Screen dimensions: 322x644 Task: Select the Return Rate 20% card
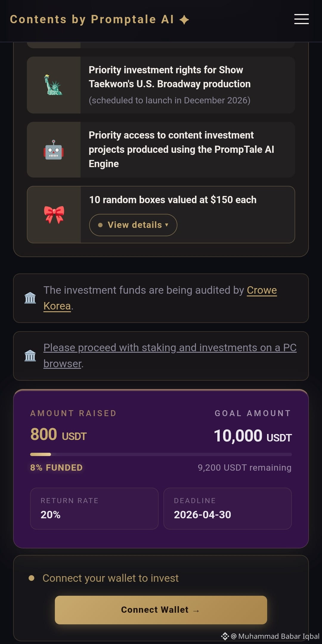[x=94, y=508]
